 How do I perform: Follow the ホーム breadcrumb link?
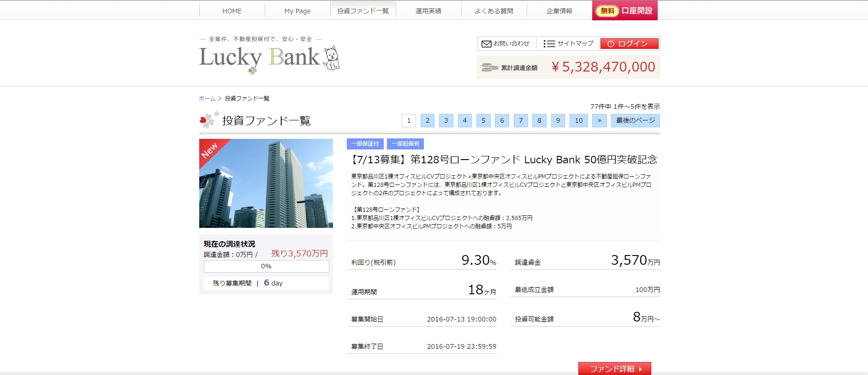207,98
